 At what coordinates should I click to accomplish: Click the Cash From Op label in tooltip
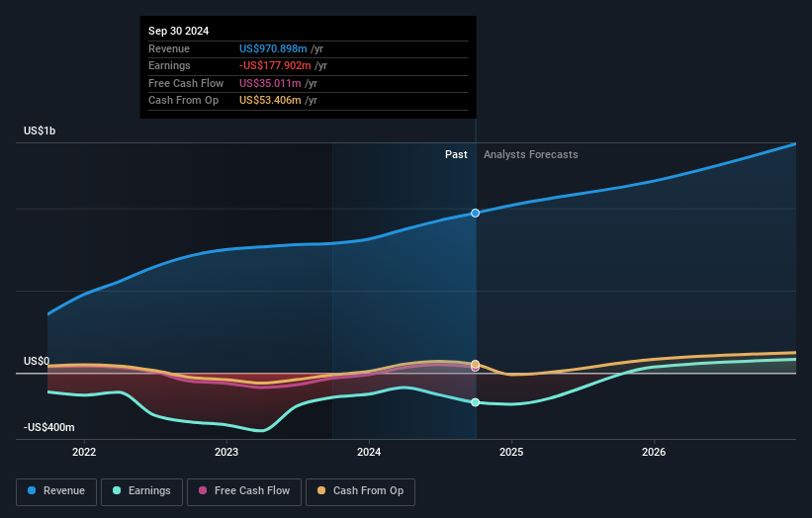click(x=183, y=101)
